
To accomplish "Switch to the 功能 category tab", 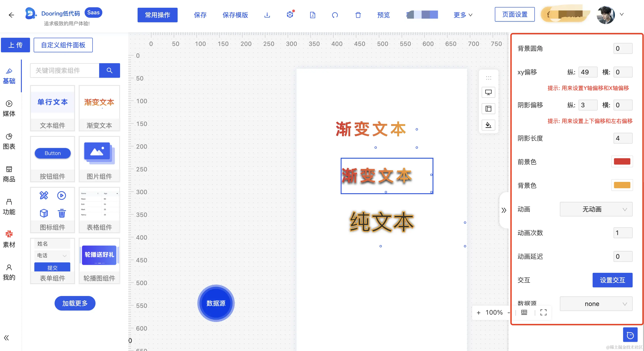I will pos(9,207).
